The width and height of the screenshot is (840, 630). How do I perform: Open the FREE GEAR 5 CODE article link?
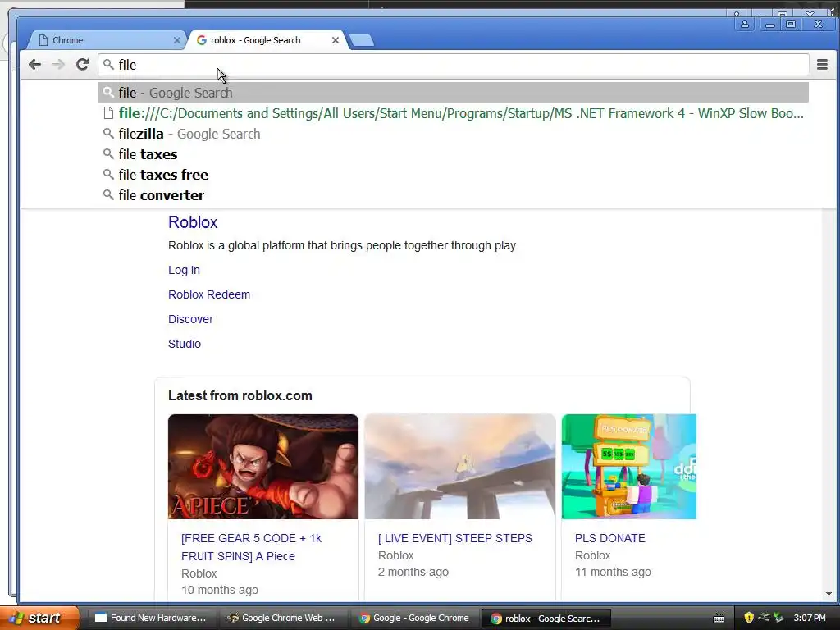[x=251, y=547]
